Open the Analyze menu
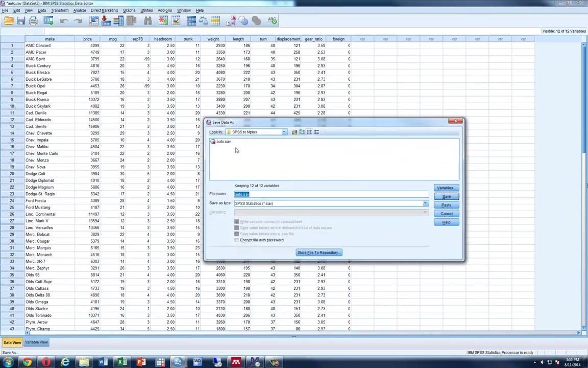588x368 pixels. coord(80,11)
